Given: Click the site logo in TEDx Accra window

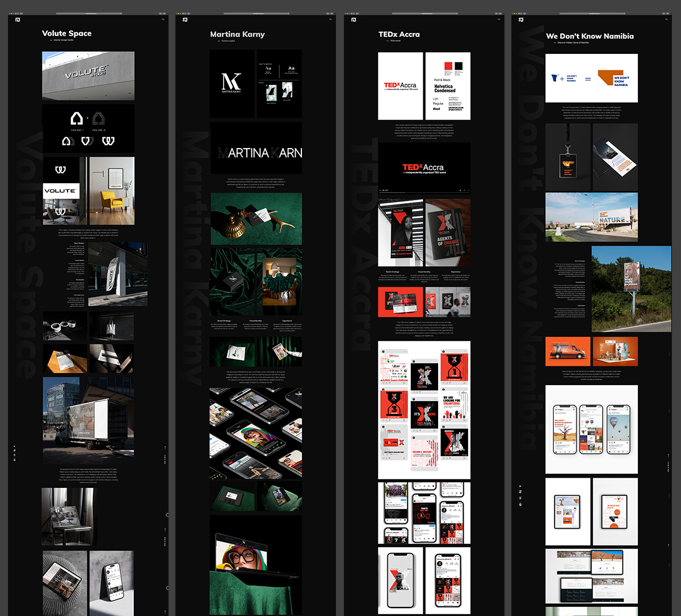Looking at the screenshot, I should pos(353,20).
